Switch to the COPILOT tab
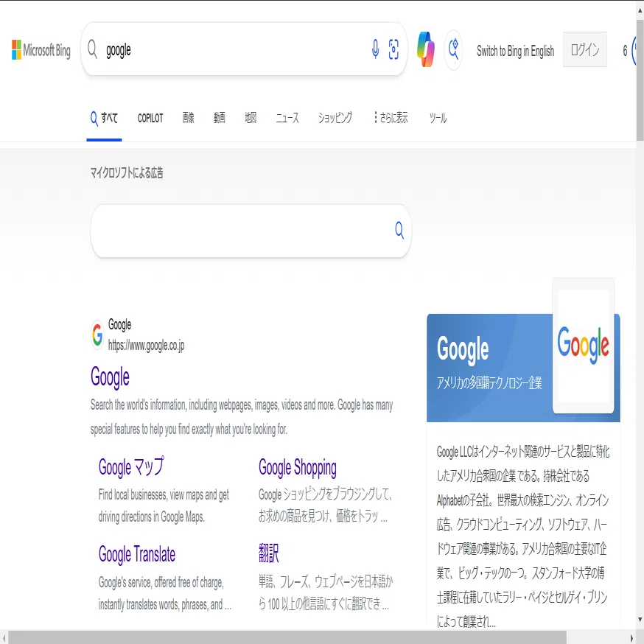This screenshot has height=644, width=644. (x=150, y=119)
